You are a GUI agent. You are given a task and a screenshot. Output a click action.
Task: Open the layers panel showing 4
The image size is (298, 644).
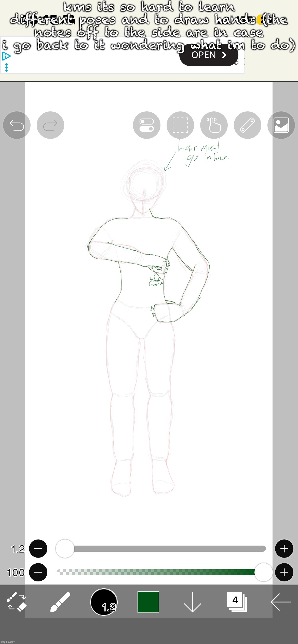tap(237, 602)
